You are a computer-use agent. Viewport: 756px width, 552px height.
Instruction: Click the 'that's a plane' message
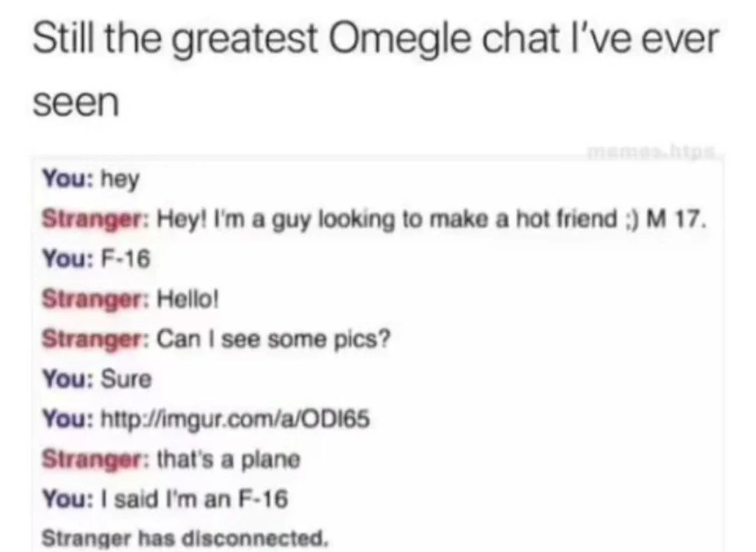click(x=171, y=460)
